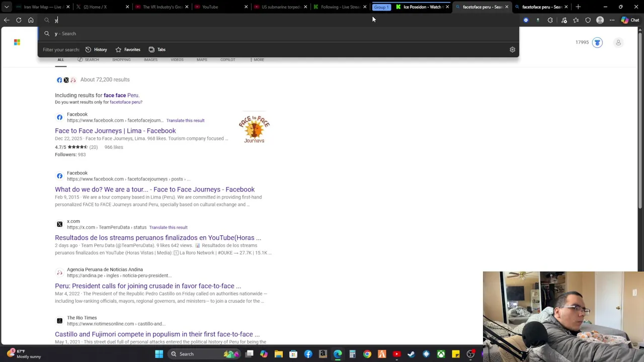Open Steam from the taskbar
Image resolution: width=644 pixels, height=362 pixels.
411,354
